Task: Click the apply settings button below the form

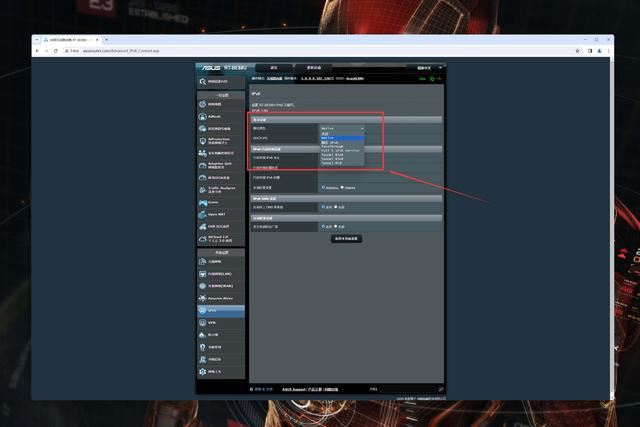Action: 345,239
